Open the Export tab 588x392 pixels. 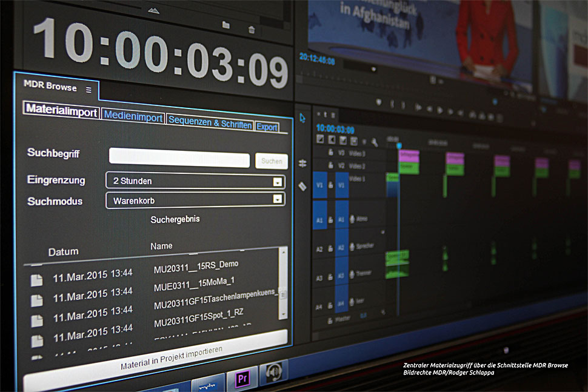pos(267,127)
